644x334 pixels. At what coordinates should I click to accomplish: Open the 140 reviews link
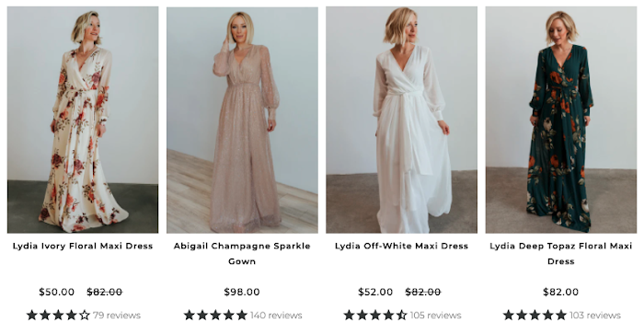[276, 315]
